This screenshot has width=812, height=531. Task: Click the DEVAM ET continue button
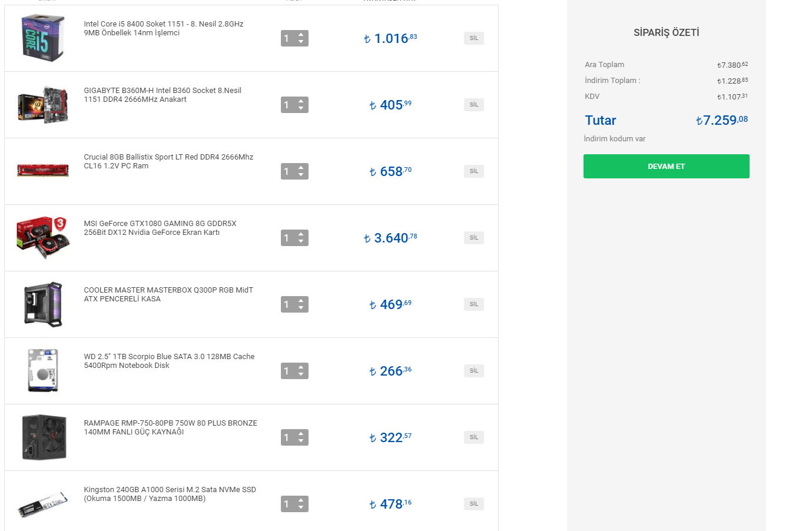pyautogui.click(x=666, y=167)
